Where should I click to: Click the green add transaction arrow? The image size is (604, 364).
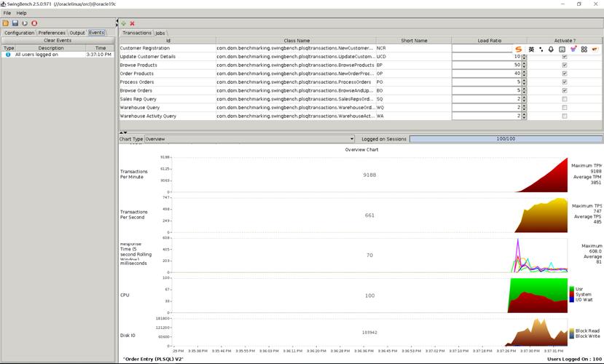pos(124,23)
